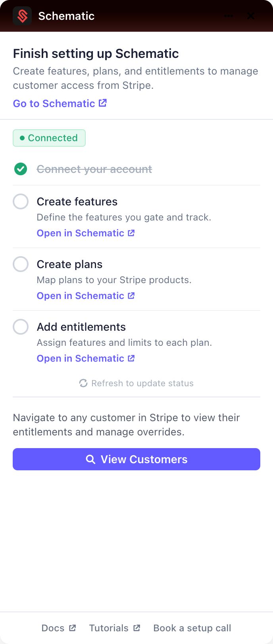
Task: Toggle the Add entitlements completion circle
Action: [21, 327]
